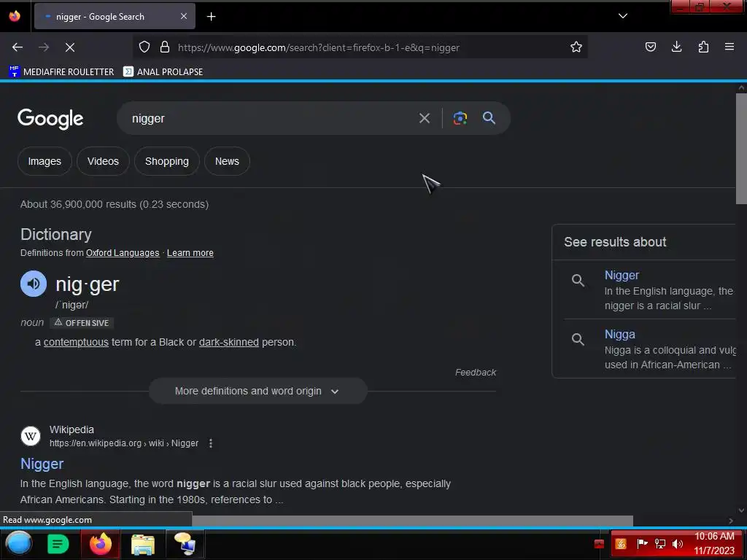Expand the list all tabs chevron
747x560 pixels.
coord(623,16)
